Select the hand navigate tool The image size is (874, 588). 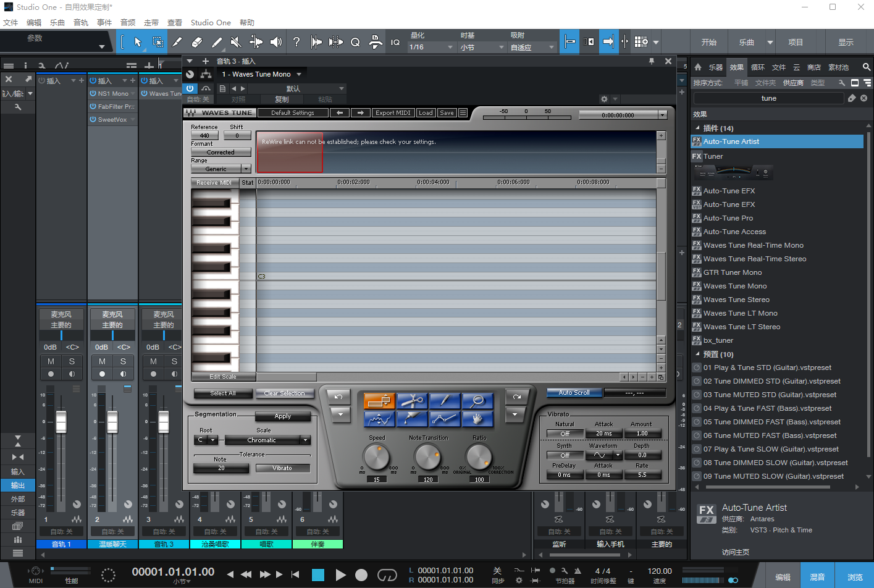[x=477, y=419]
